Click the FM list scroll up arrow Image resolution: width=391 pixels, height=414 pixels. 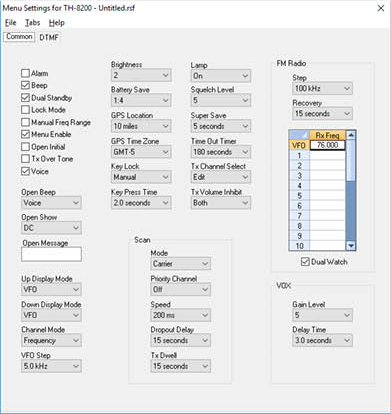coord(351,135)
